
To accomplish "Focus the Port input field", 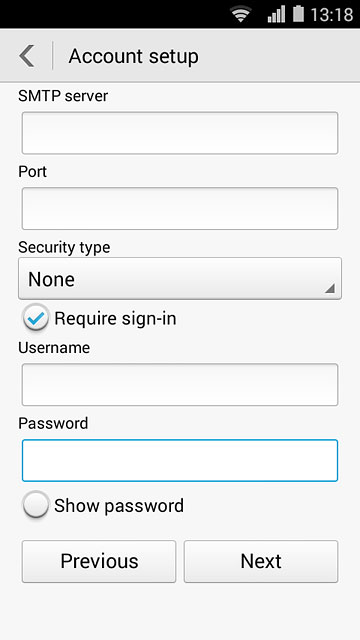I will click(180, 209).
